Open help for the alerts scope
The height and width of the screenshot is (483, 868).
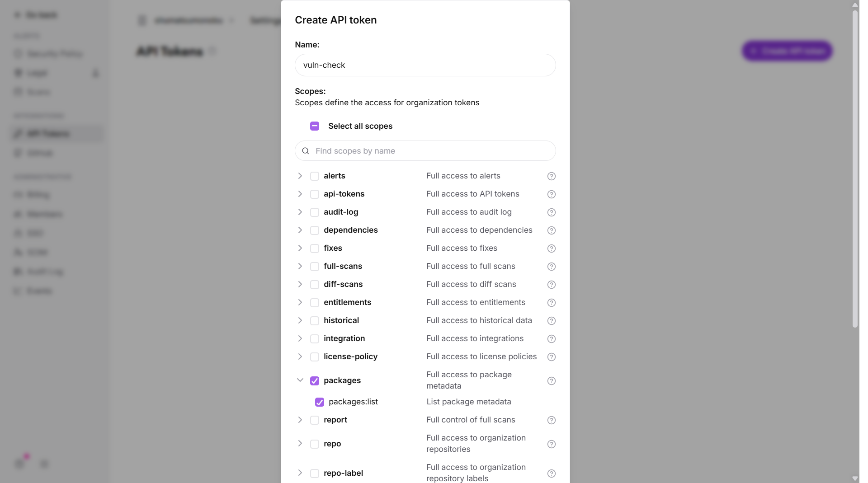[551, 176]
